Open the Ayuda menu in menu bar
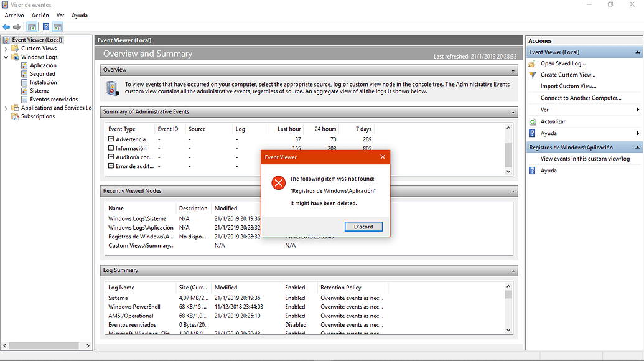This screenshot has height=361, width=644. pyautogui.click(x=80, y=15)
